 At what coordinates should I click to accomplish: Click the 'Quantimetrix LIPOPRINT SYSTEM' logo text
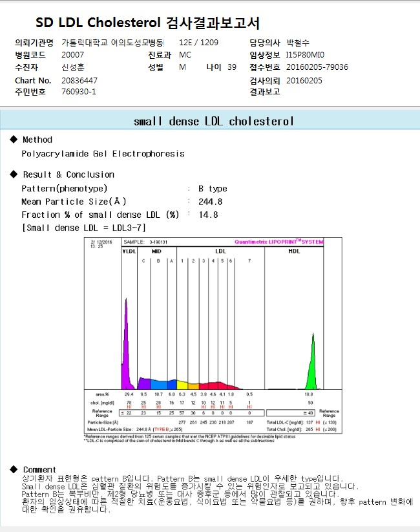[x=279, y=242]
